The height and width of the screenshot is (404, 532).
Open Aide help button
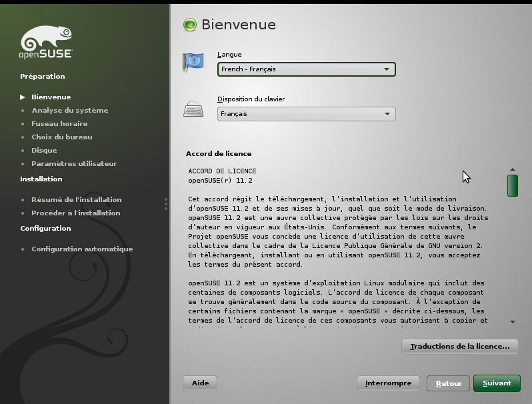pyautogui.click(x=200, y=383)
